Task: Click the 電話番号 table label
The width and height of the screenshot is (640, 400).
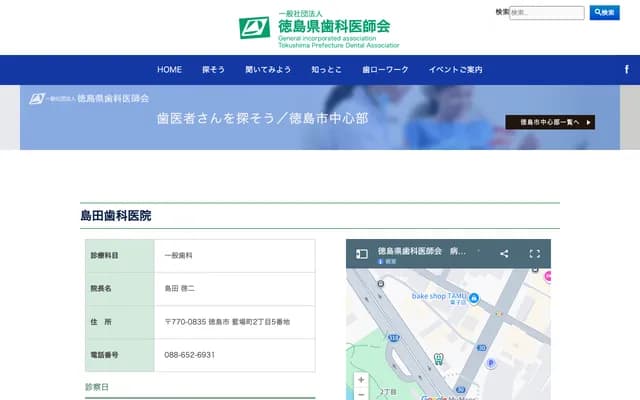Action: click(104, 355)
